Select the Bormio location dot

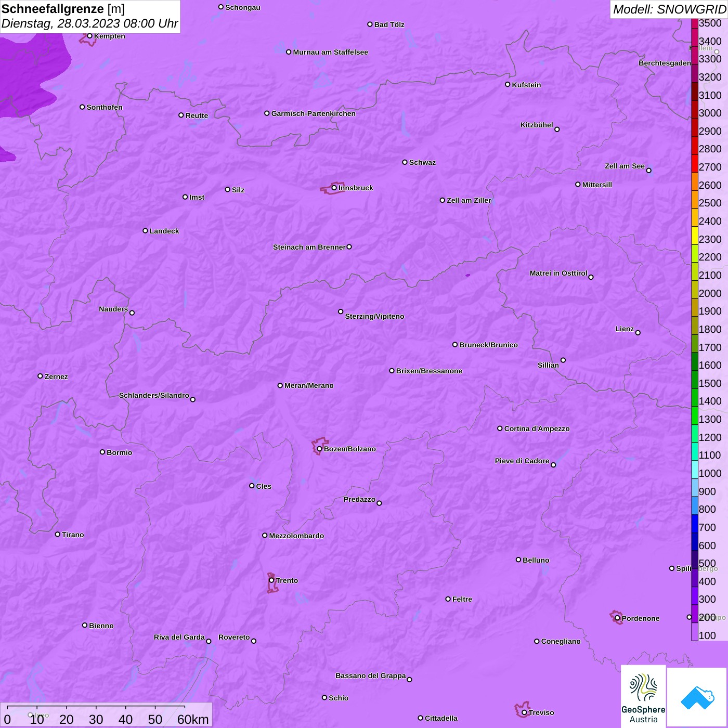coord(102,452)
